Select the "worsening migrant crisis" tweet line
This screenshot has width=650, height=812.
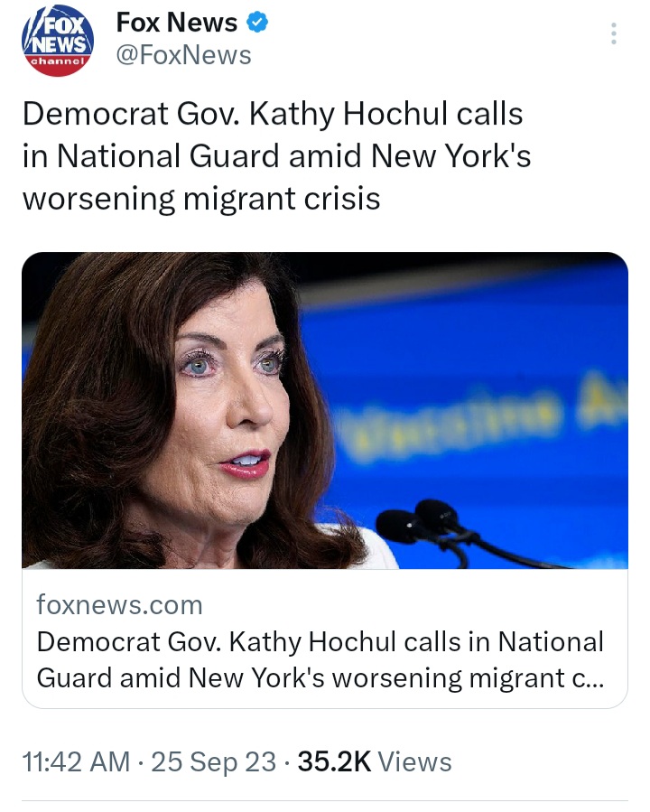[x=201, y=198]
